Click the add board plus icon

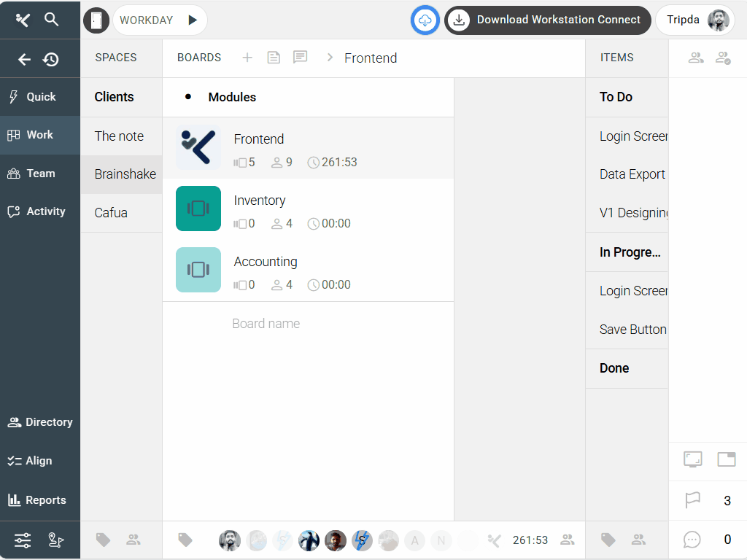pos(247,58)
